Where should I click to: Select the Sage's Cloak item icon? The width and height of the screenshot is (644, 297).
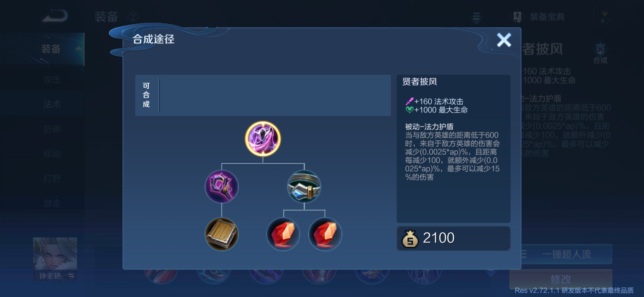263,139
